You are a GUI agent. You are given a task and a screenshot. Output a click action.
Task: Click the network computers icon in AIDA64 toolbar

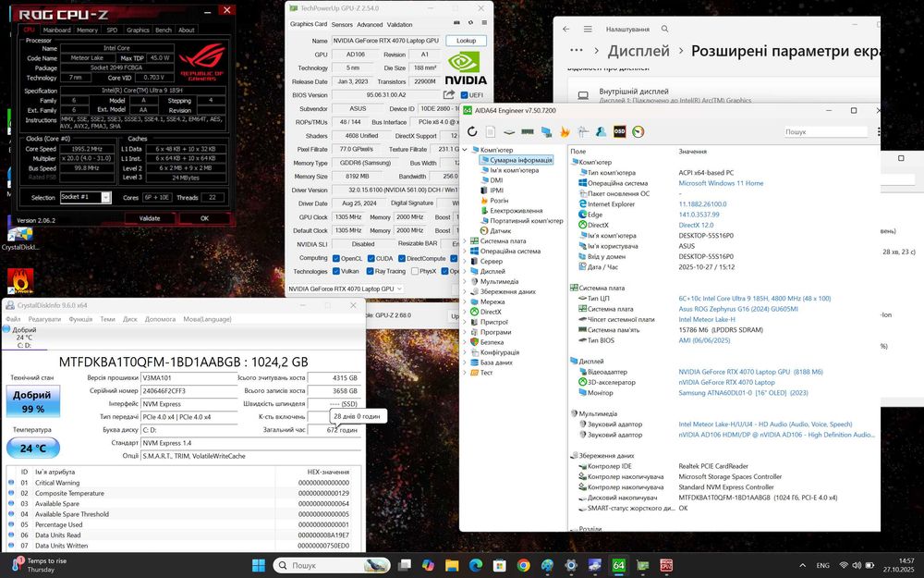tap(546, 131)
